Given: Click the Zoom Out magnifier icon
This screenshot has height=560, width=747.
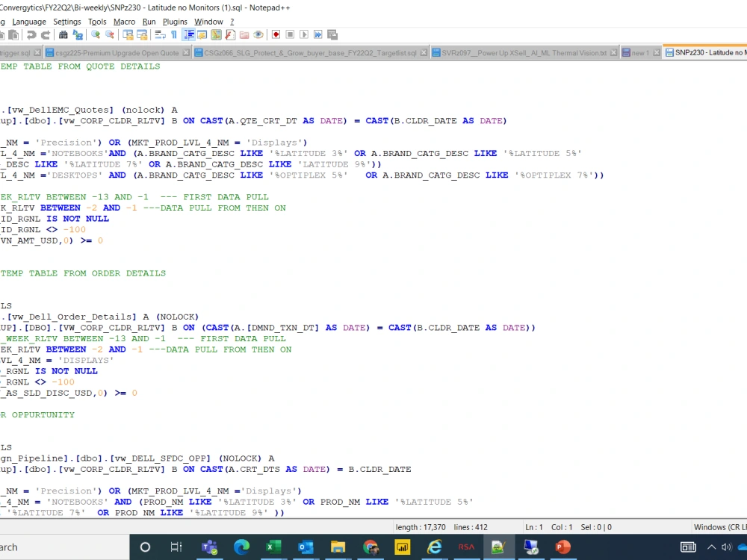Looking at the screenshot, I should [x=110, y=35].
